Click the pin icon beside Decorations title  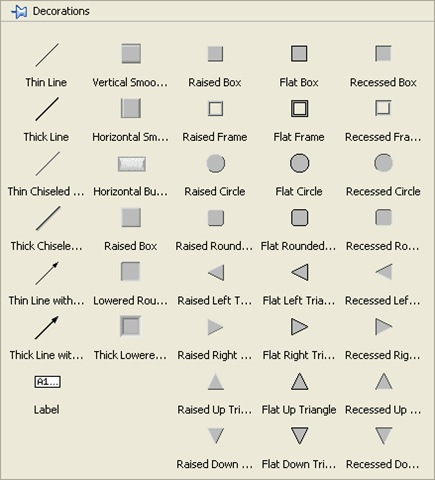[x=19, y=12]
